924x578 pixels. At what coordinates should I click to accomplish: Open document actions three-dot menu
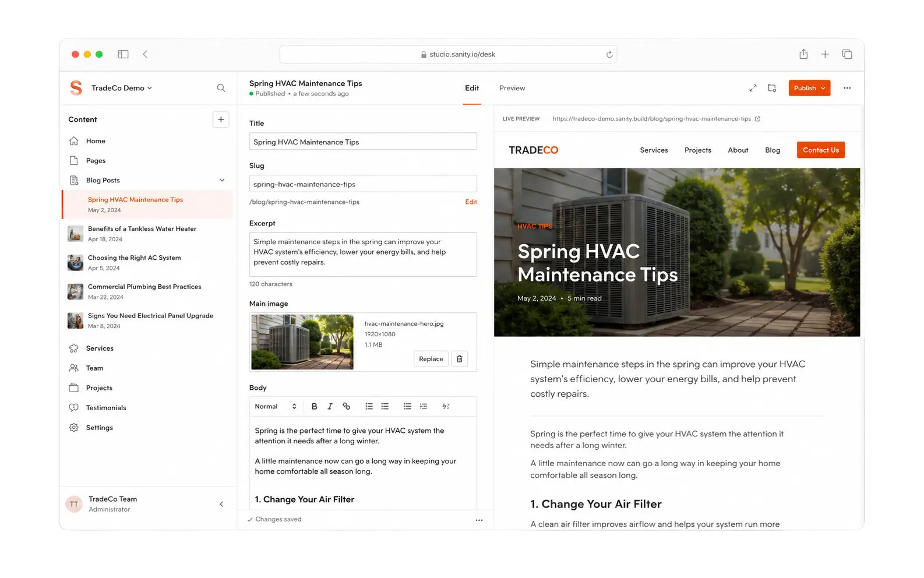coord(847,88)
